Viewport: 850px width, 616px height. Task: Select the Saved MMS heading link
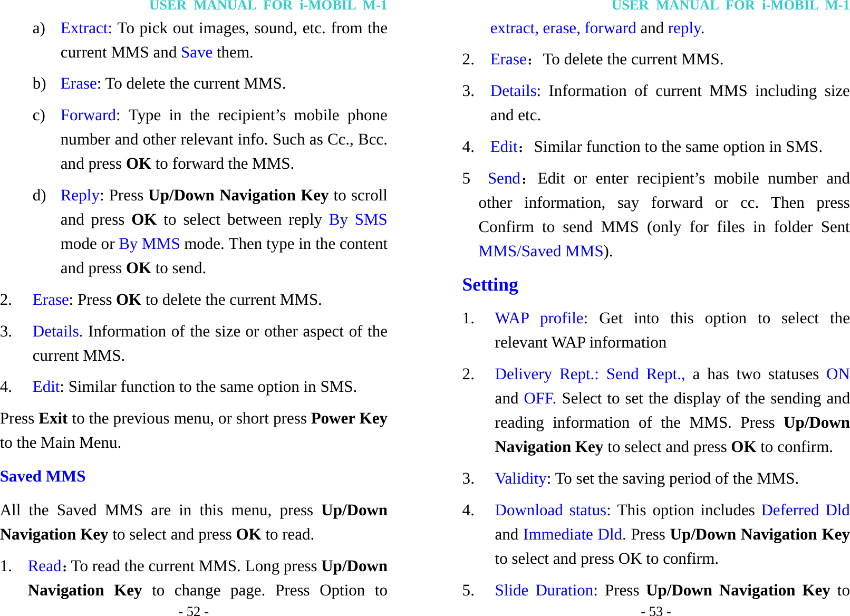[x=43, y=476]
